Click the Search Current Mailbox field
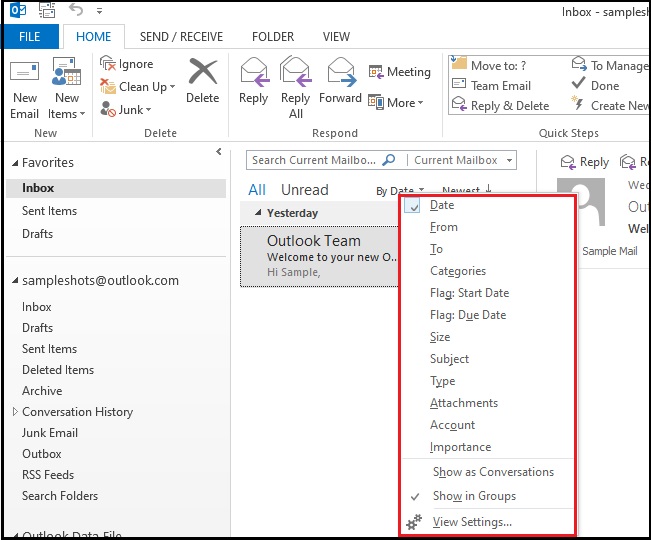The width and height of the screenshot is (651, 540). [314, 160]
